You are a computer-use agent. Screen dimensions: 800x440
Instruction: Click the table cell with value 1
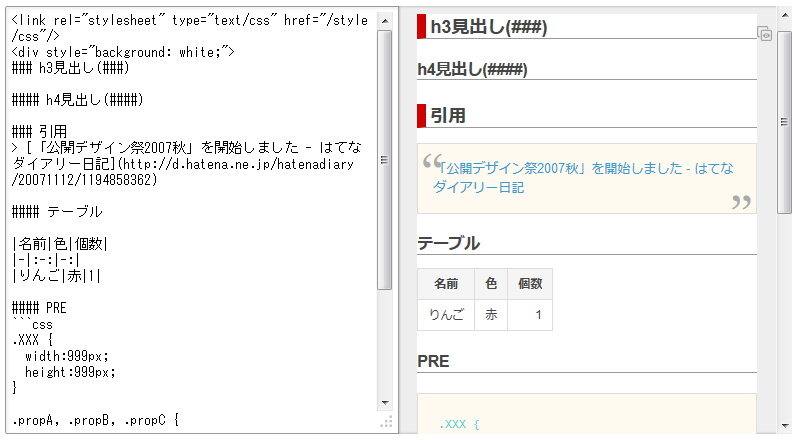[x=530, y=314]
